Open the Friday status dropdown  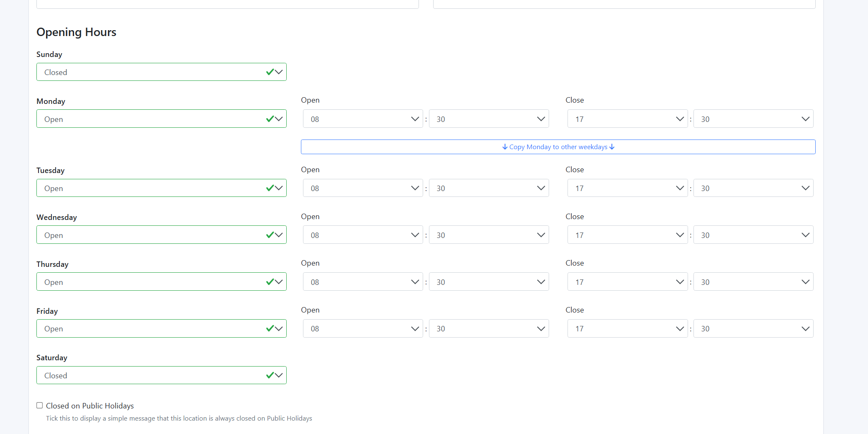[x=161, y=329]
